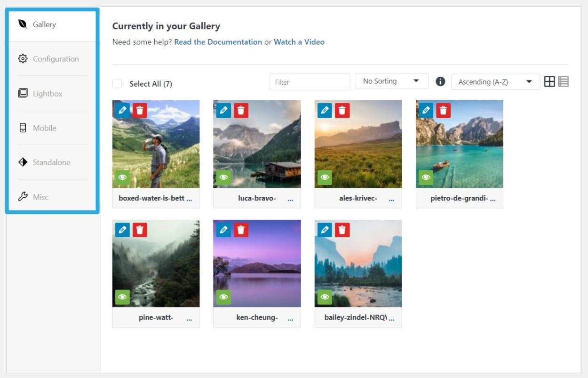Click the ken-cheung- file name
This screenshot has width=588, height=378.
click(x=257, y=318)
